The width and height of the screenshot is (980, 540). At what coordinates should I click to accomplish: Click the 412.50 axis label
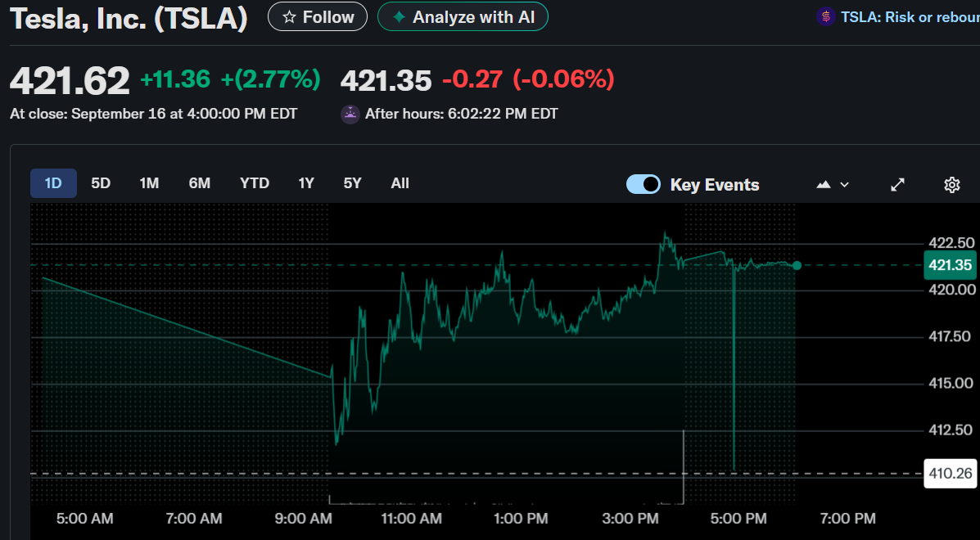point(950,430)
